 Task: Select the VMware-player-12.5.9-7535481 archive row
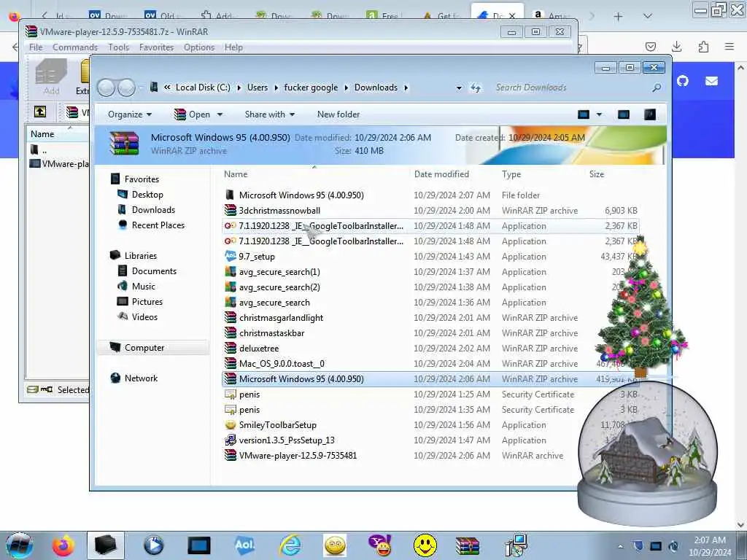click(x=430, y=455)
